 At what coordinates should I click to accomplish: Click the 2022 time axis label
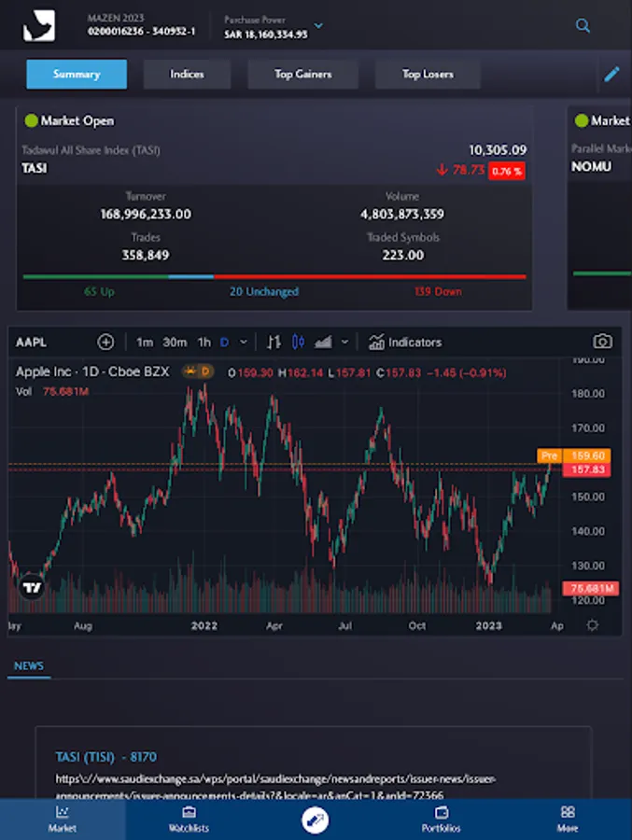point(204,625)
